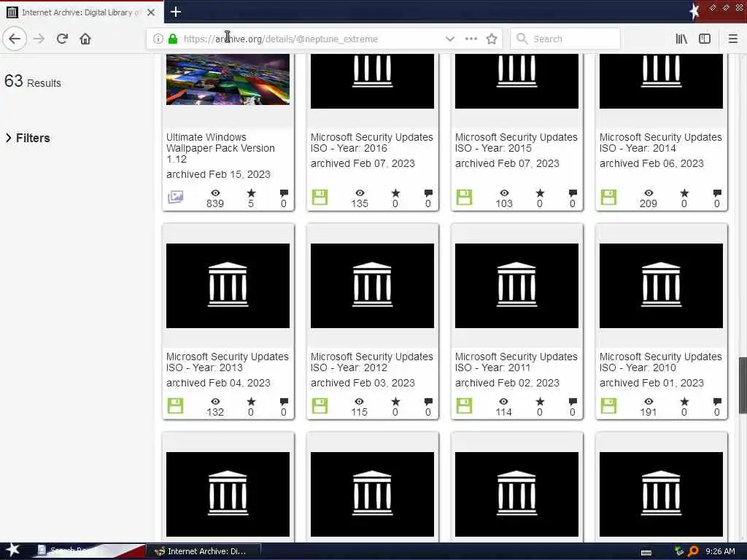Click the page vertical scrollbar thumb

point(743,385)
